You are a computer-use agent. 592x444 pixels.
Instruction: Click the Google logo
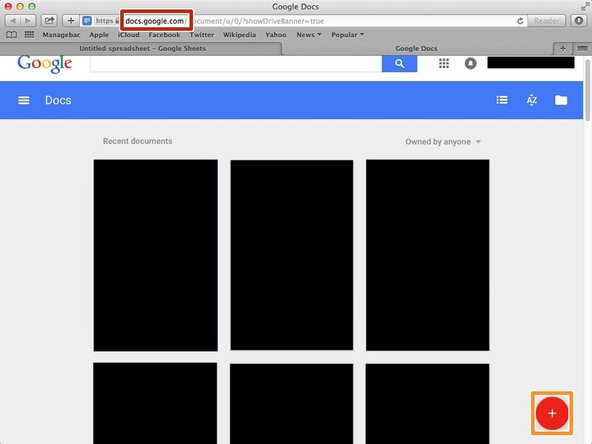click(45, 63)
